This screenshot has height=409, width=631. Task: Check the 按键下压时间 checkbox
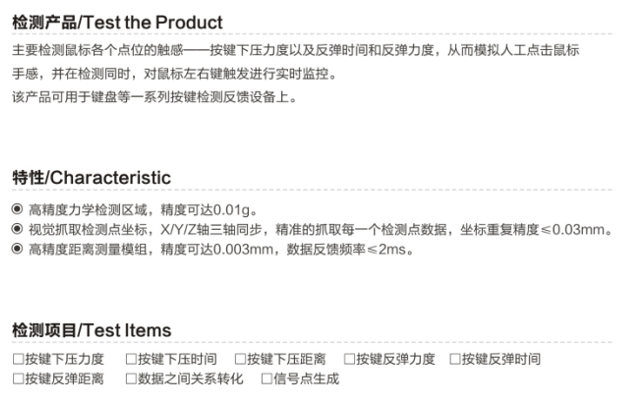pos(131,358)
